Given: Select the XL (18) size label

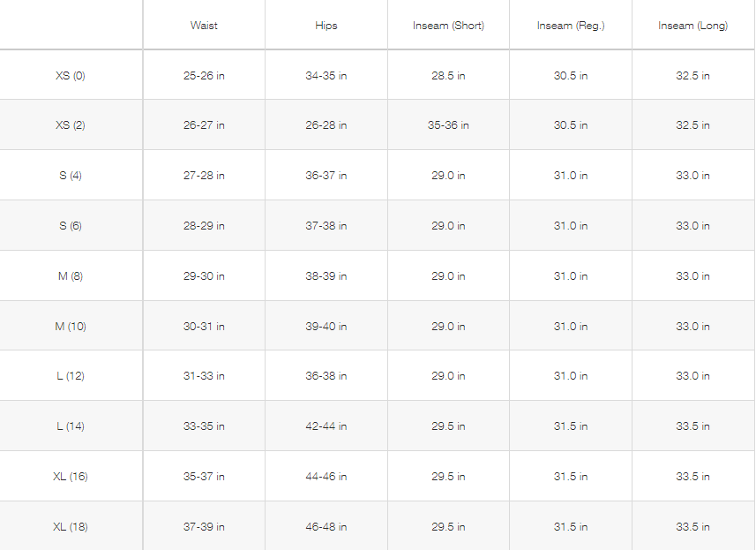Looking at the screenshot, I should [x=71, y=527].
